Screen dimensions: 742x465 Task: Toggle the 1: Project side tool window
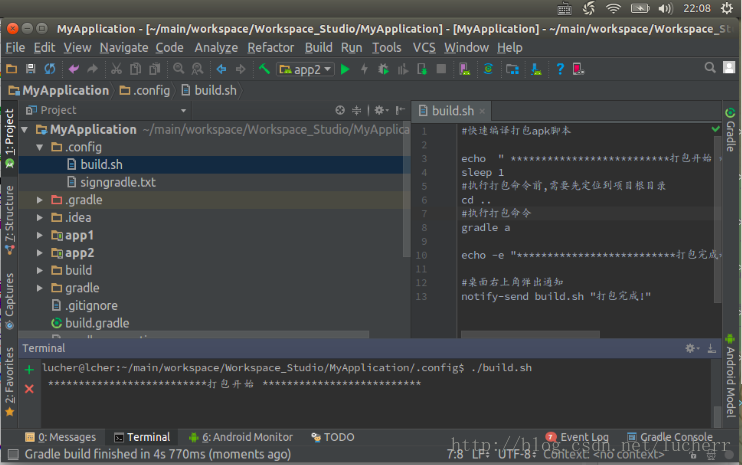pos(9,138)
